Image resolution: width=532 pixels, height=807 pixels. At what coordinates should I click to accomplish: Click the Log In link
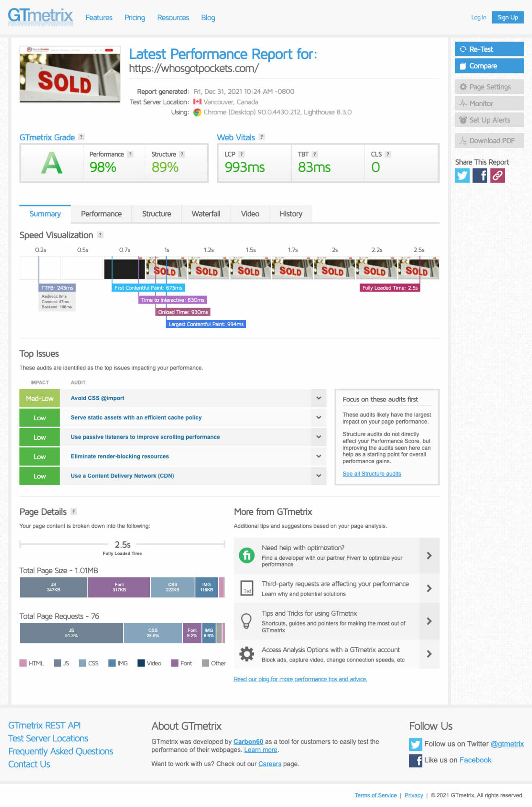click(x=478, y=17)
